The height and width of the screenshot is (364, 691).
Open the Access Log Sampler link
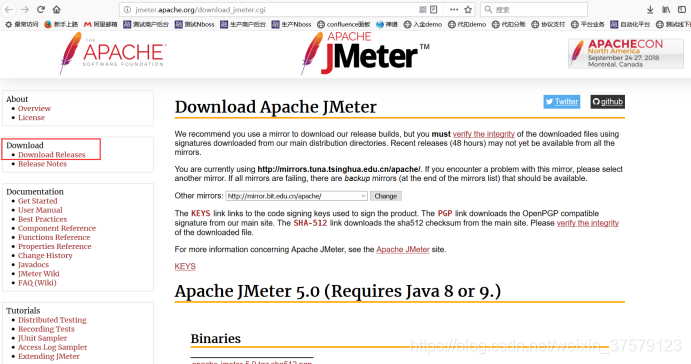(52, 347)
